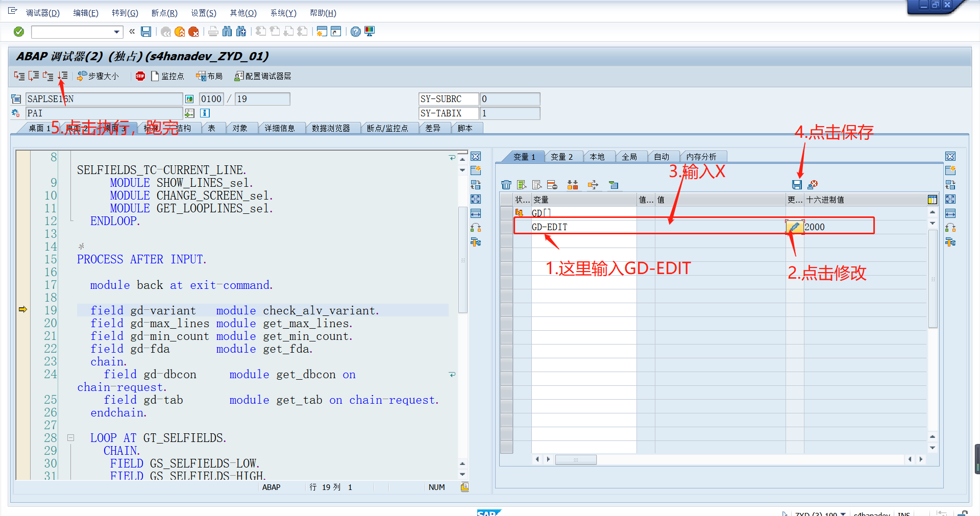Click the Return step-out debugger icon
The height and width of the screenshot is (516, 980).
tap(48, 76)
